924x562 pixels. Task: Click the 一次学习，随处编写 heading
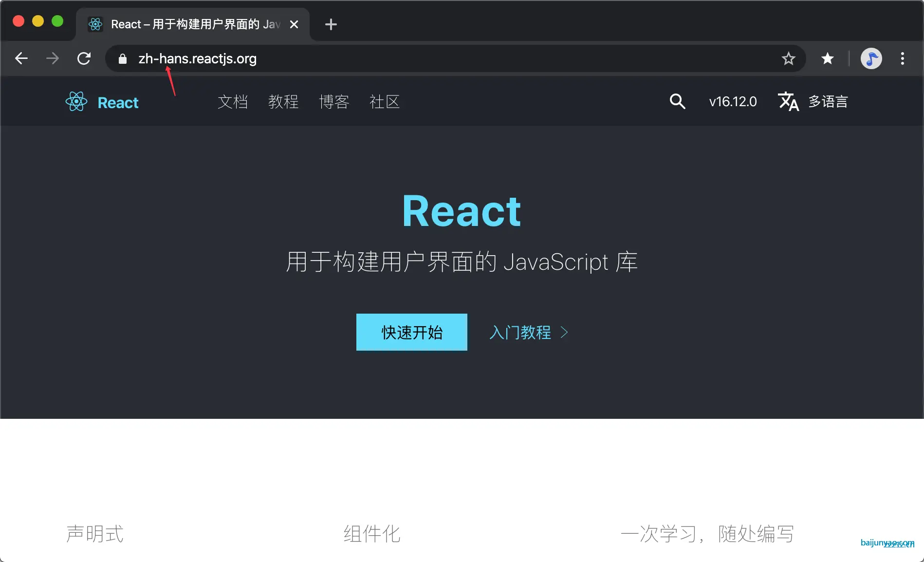click(707, 534)
